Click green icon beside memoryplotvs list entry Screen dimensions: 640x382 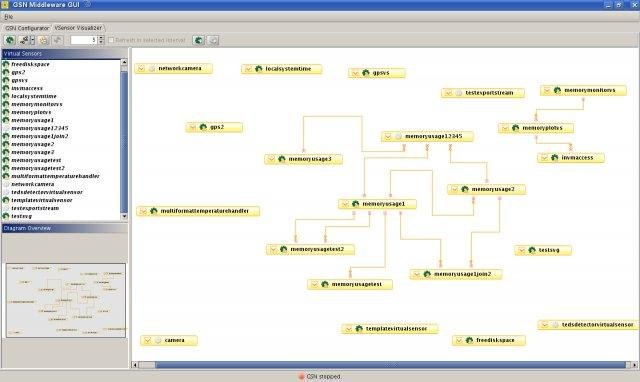6,112
